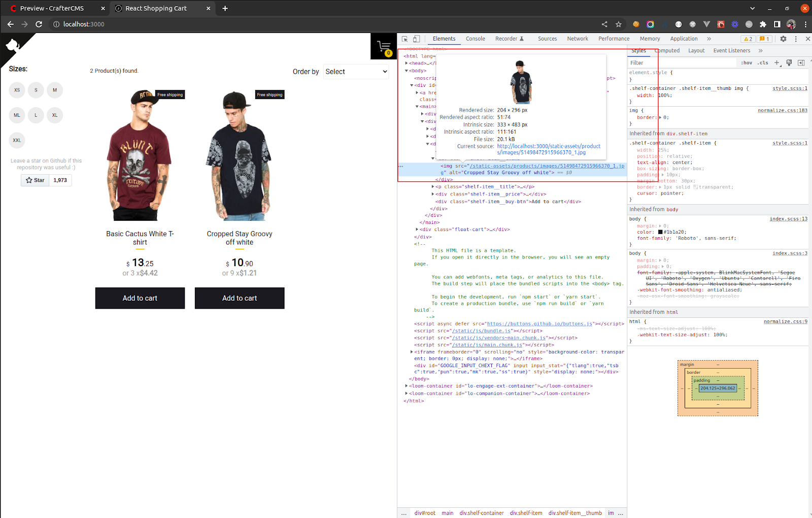Image resolution: width=812 pixels, height=518 pixels.
Task: Toggle the device toolbar icon
Action: point(416,39)
